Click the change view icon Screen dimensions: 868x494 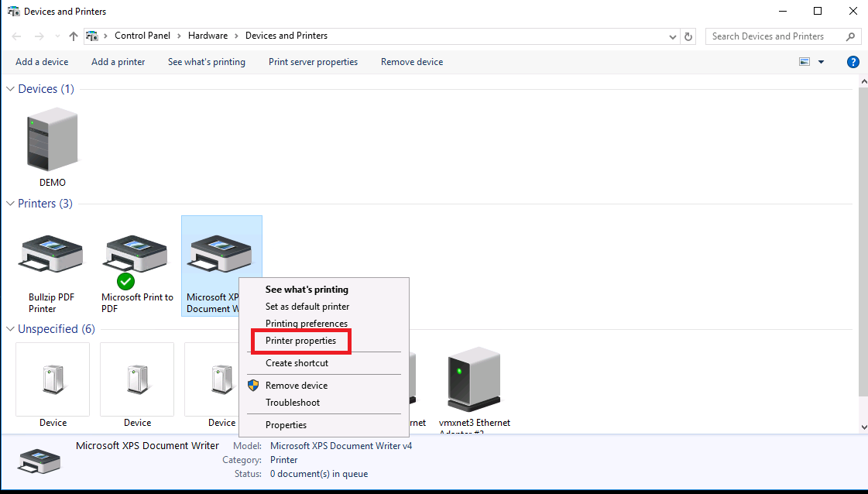(x=805, y=62)
